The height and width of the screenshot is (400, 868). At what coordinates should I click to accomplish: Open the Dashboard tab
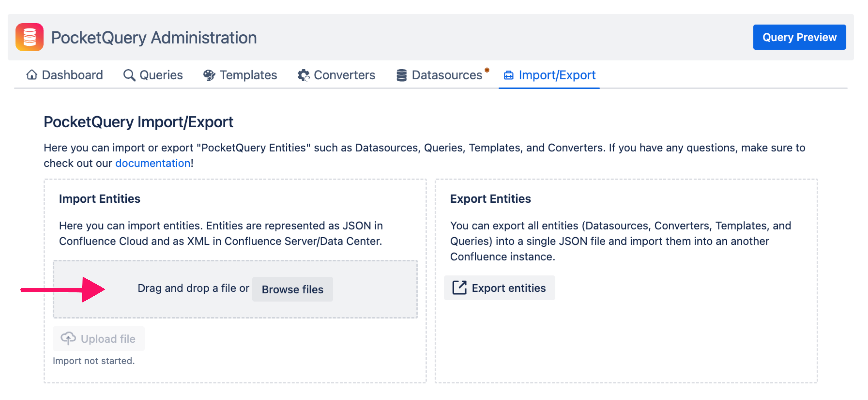coord(72,75)
